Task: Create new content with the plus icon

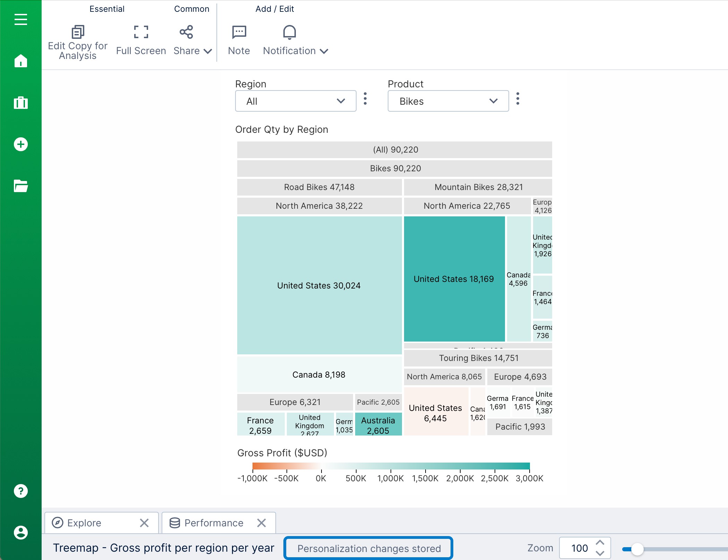Action: 20,144
